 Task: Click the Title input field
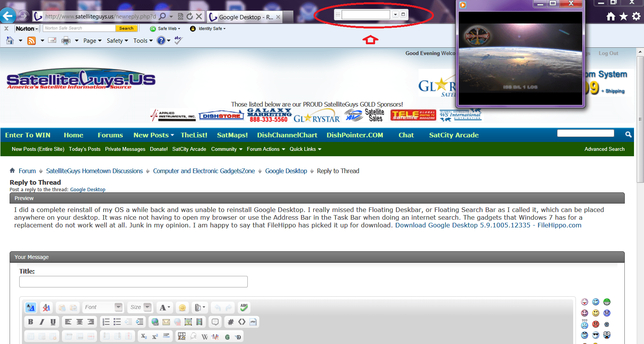click(x=133, y=282)
